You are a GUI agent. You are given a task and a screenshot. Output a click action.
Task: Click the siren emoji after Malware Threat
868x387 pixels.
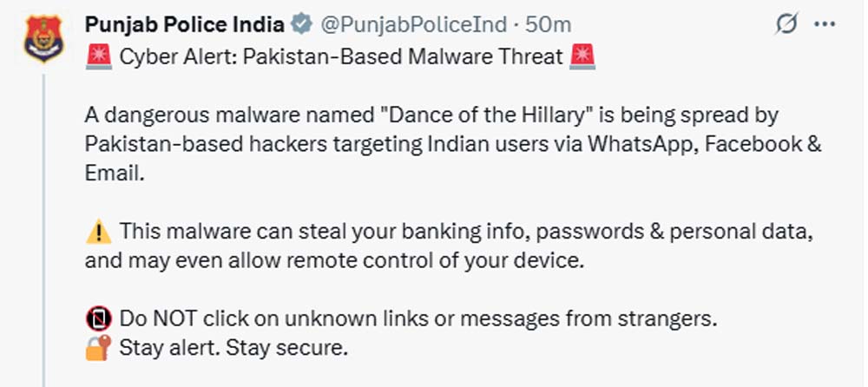pos(582,58)
